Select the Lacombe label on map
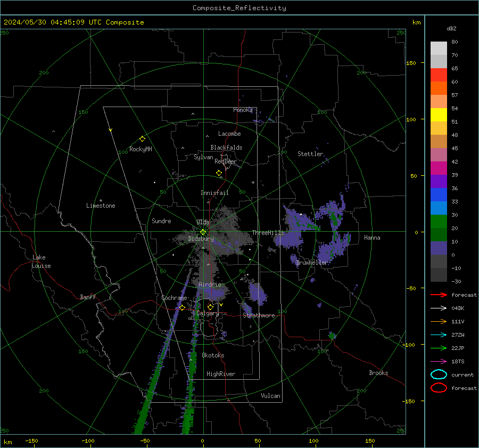 (x=229, y=134)
